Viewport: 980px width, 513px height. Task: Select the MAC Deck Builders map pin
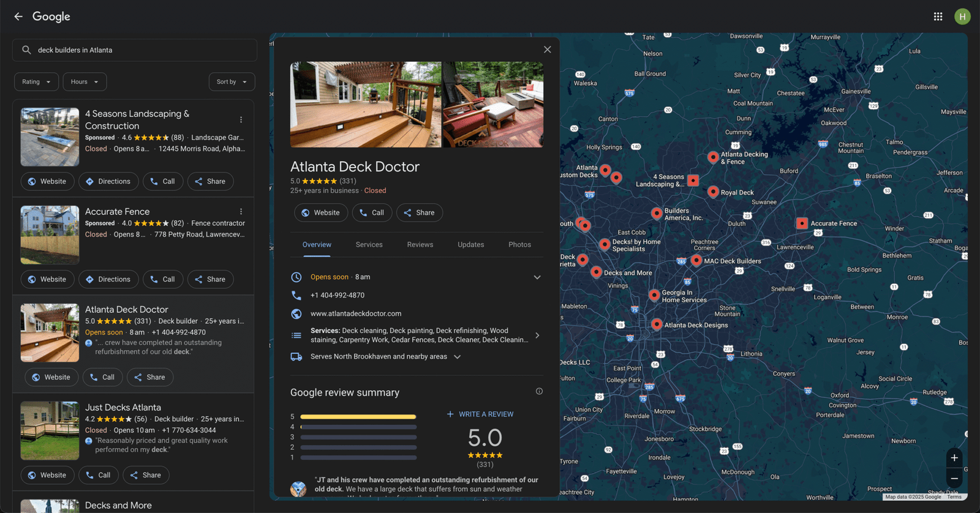(x=696, y=260)
